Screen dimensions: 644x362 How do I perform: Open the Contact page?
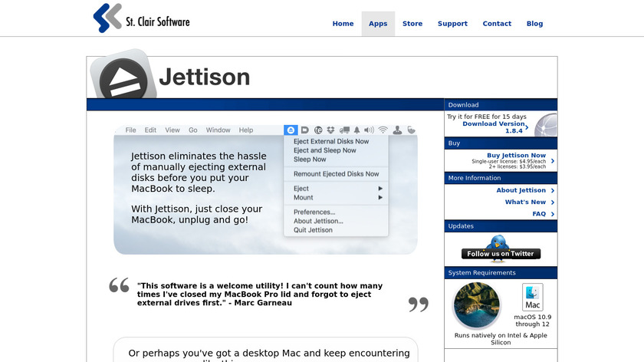pyautogui.click(x=497, y=24)
